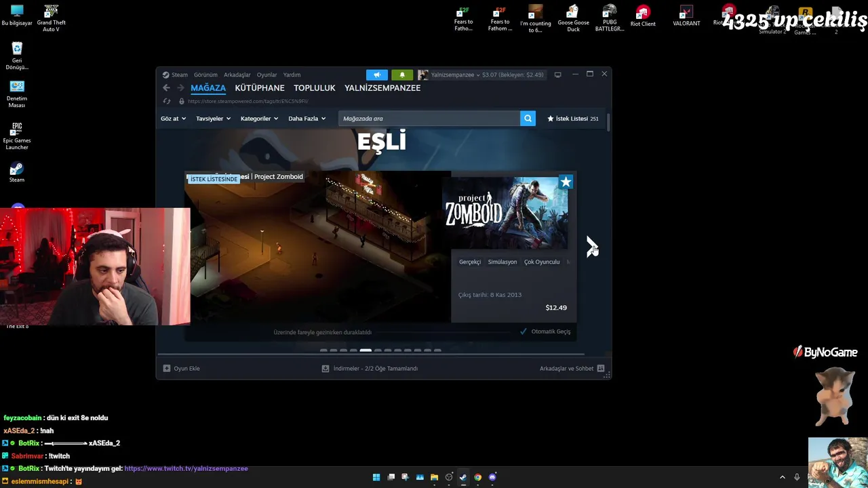Screen dimensions: 868x488
Task: Click inside the Mağazada ara search field
Action: pos(429,119)
